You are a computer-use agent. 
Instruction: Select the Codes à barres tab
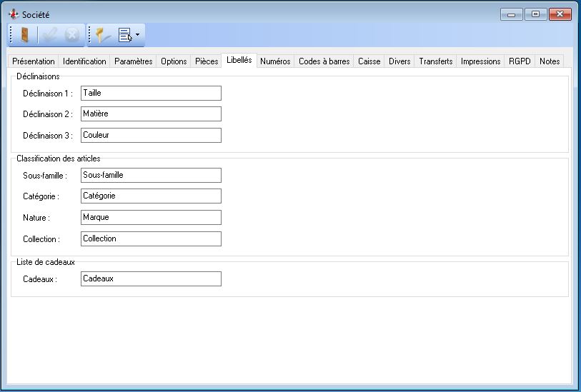coord(324,61)
